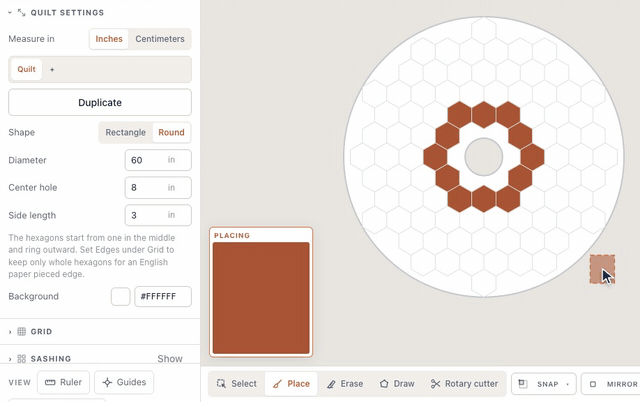
Task: Click the Snap icon
Action: pos(522,384)
